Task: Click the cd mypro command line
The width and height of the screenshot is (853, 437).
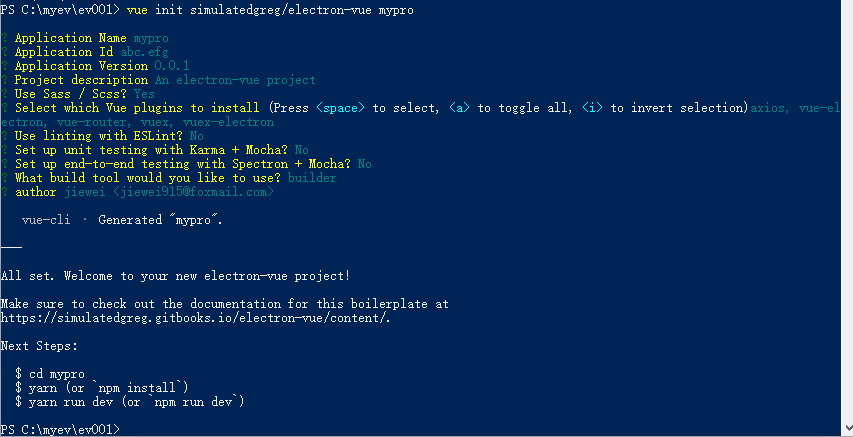Action: tap(56, 373)
